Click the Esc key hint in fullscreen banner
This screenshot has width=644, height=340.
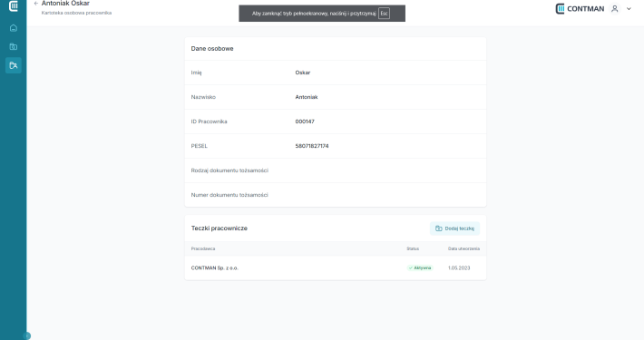coord(384,13)
